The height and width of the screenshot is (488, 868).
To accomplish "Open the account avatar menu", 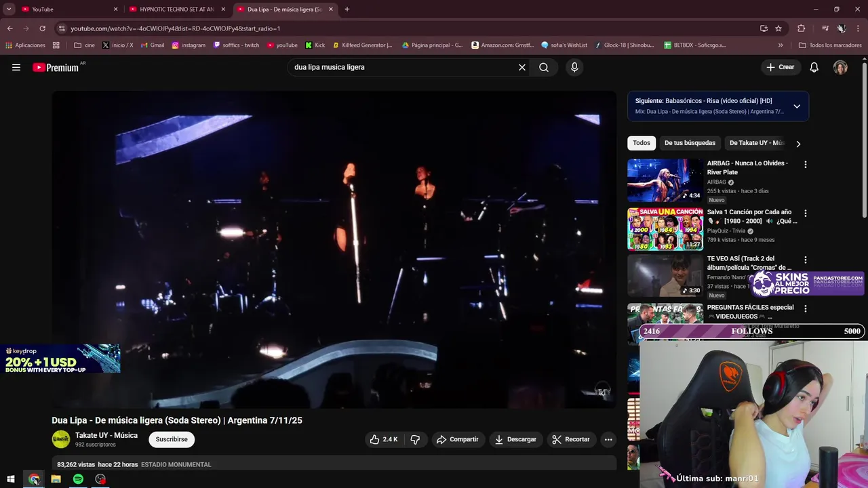I will tap(840, 67).
